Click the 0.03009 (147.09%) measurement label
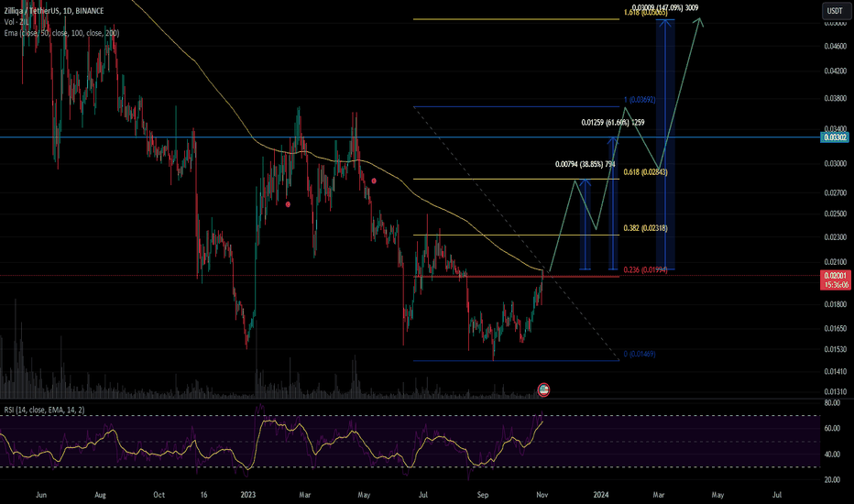The width and height of the screenshot is (854, 504). pyautogui.click(x=665, y=7)
